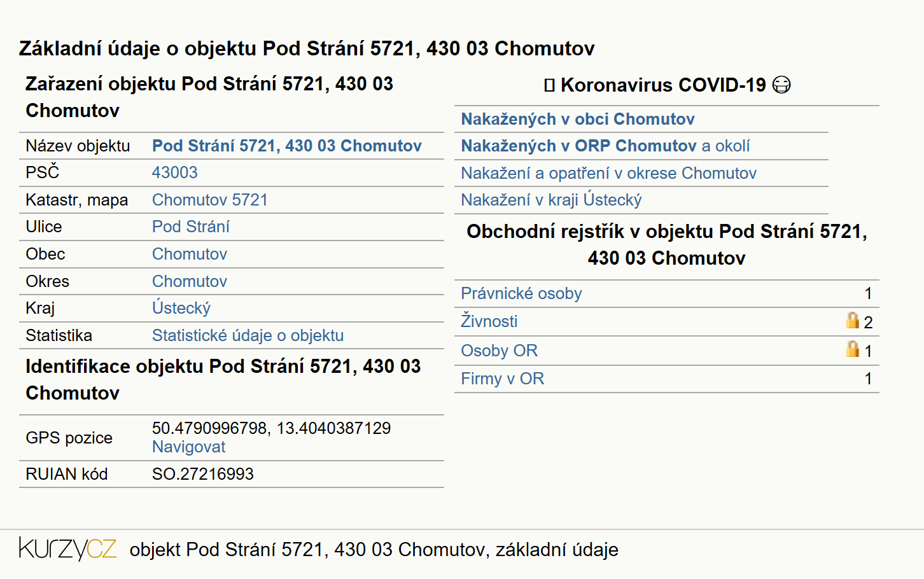Select Chomutov in the Obec row
This screenshot has height=579, width=924.
(x=190, y=254)
